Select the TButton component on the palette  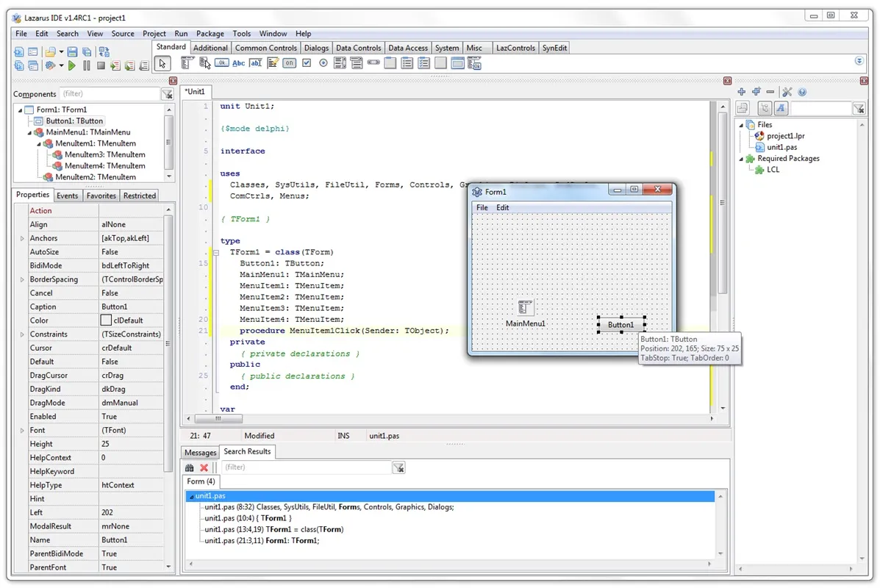click(x=221, y=62)
